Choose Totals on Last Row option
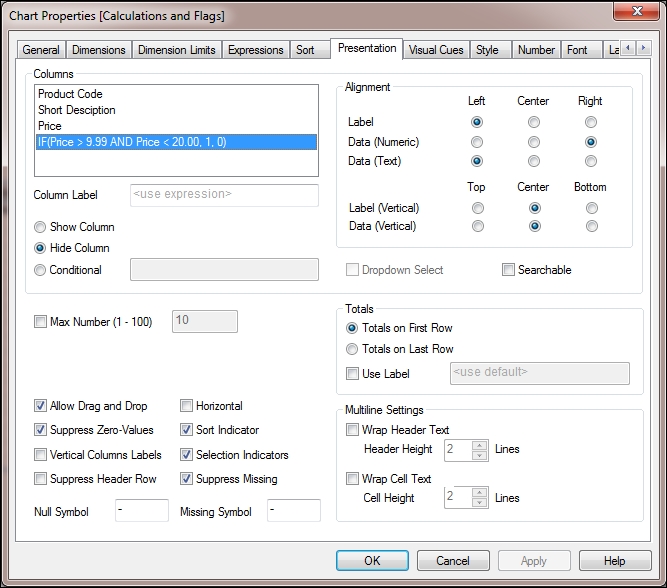 (352, 349)
